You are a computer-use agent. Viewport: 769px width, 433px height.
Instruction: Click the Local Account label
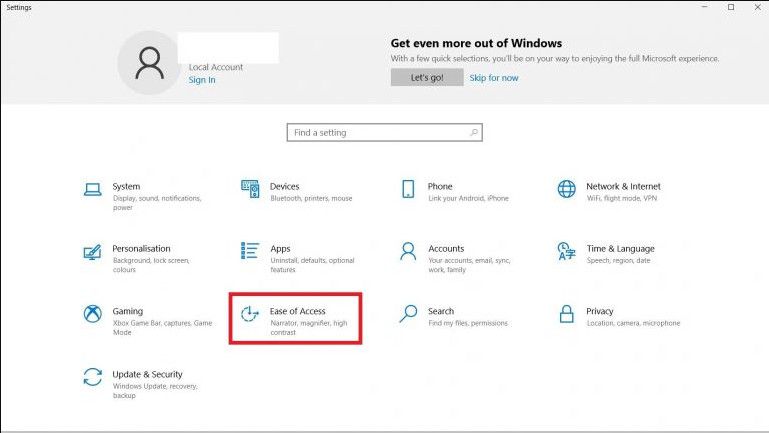[x=216, y=67]
